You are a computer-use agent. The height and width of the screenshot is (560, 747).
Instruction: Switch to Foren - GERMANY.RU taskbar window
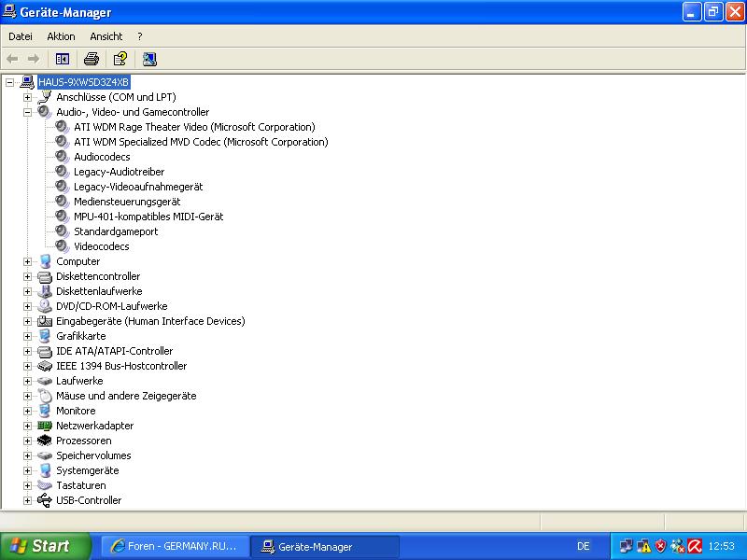[175, 546]
